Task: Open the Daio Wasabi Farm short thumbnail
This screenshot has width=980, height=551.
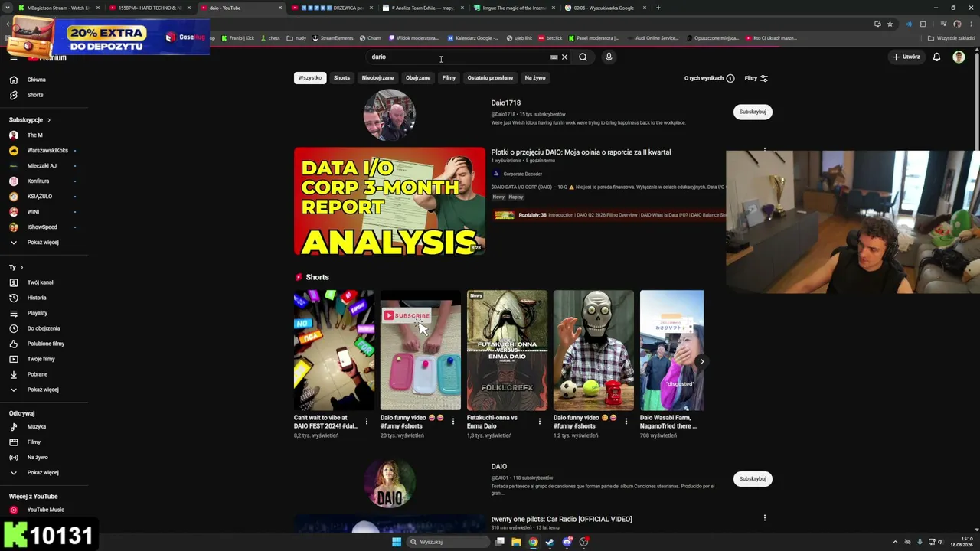Action: 671,350
